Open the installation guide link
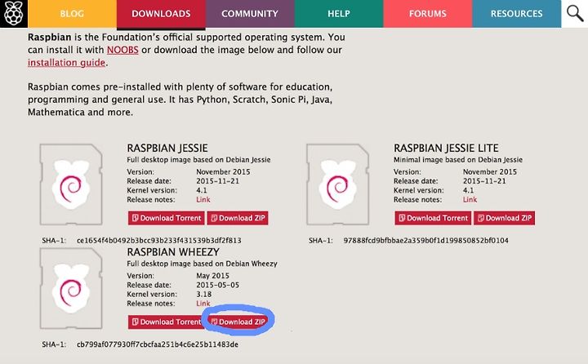The height and width of the screenshot is (364, 588). (x=66, y=63)
